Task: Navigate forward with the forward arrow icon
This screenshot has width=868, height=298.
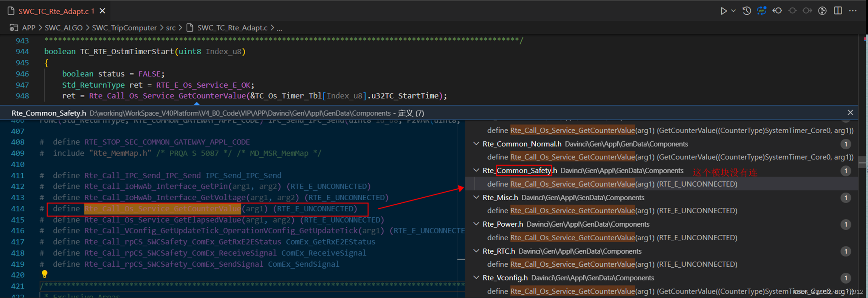Action: point(807,10)
